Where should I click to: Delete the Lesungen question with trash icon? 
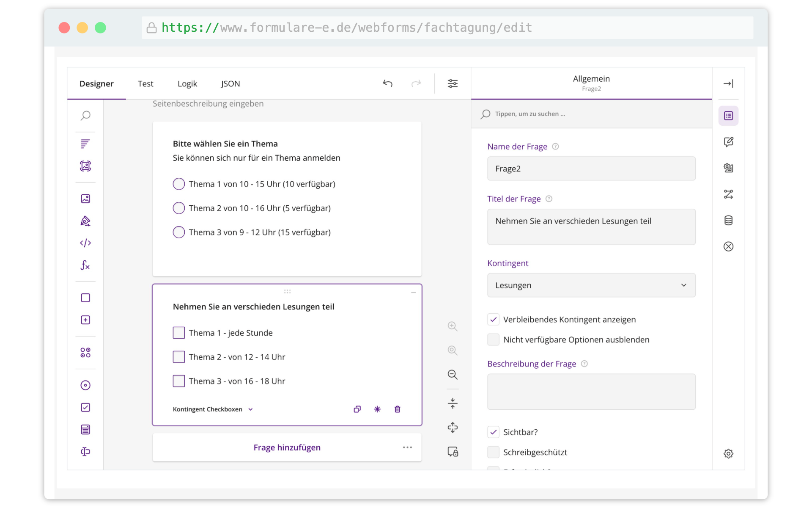[x=398, y=409]
